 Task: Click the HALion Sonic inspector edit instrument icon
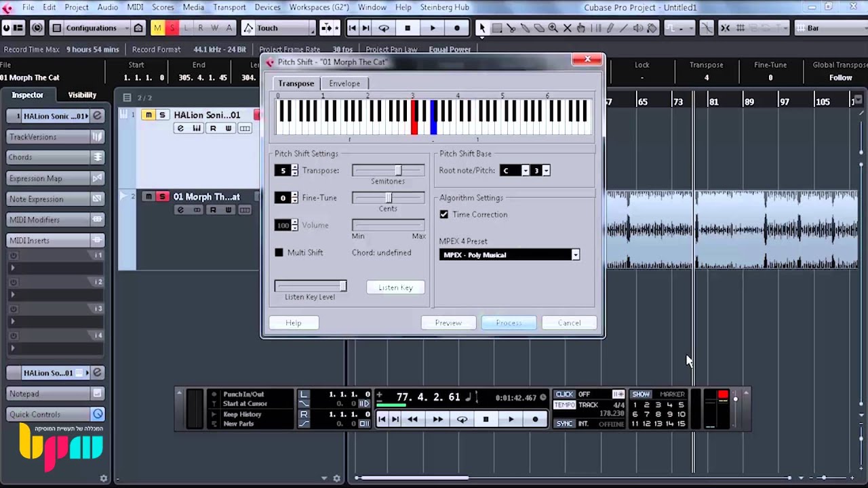[x=98, y=116]
